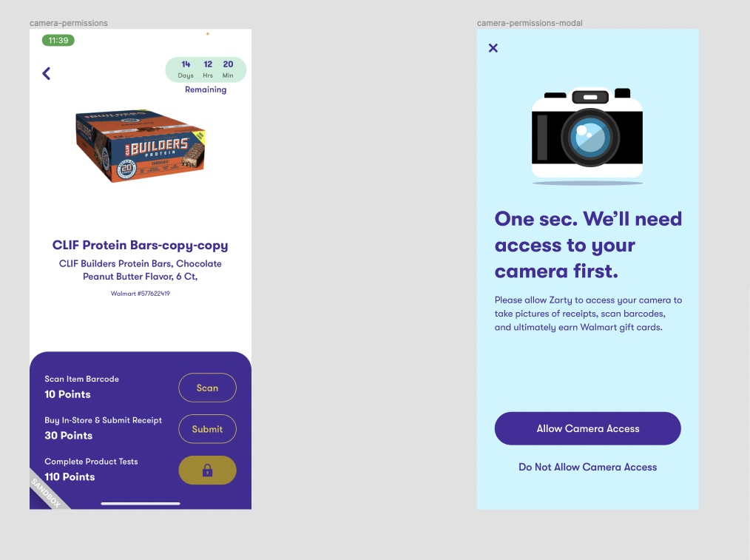Click Allow Camera Access
This screenshot has width=750, height=560.
pos(587,428)
